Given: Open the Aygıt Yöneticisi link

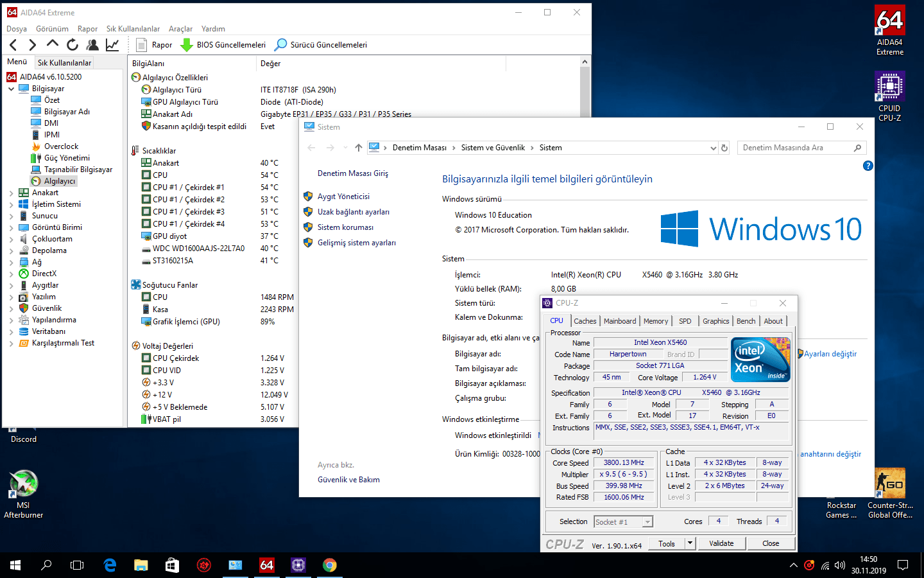Looking at the screenshot, I should point(343,197).
